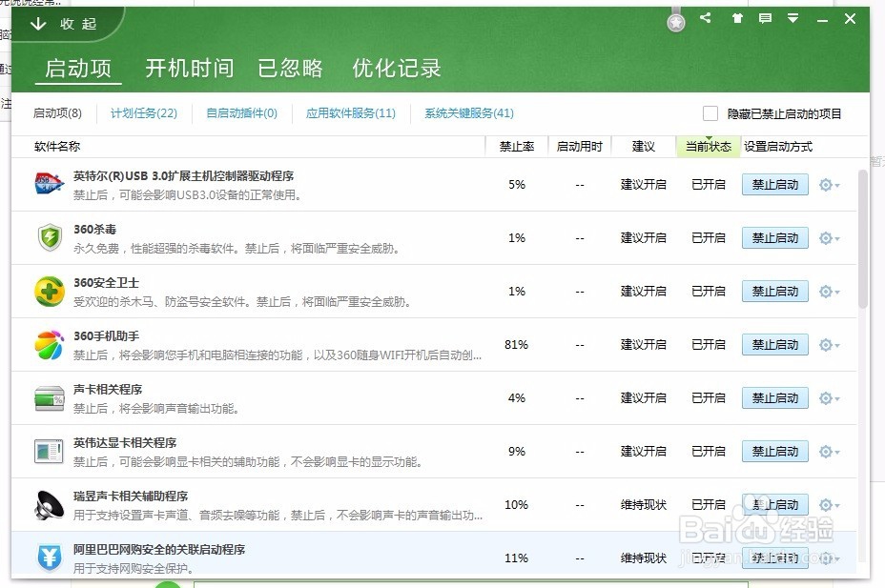Switch to 优化记录 tab
The width and height of the screenshot is (885, 588).
pos(396,69)
